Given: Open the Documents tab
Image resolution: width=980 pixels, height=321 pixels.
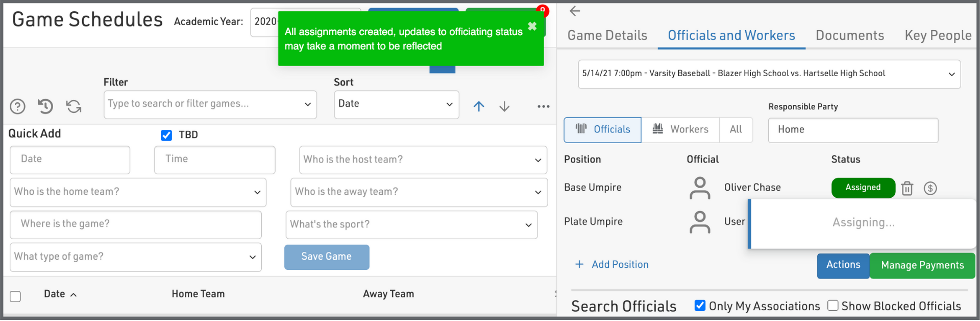Looking at the screenshot, I should (849, 35).
